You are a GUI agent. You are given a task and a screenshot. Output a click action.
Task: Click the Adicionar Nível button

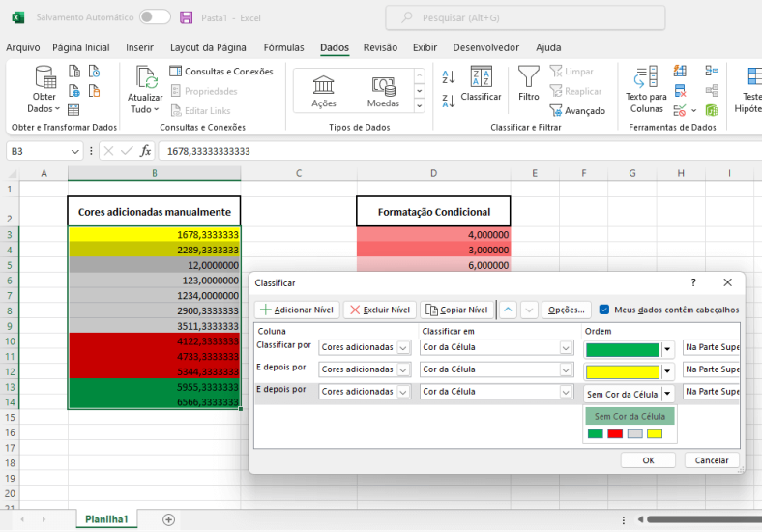point(297,310)
